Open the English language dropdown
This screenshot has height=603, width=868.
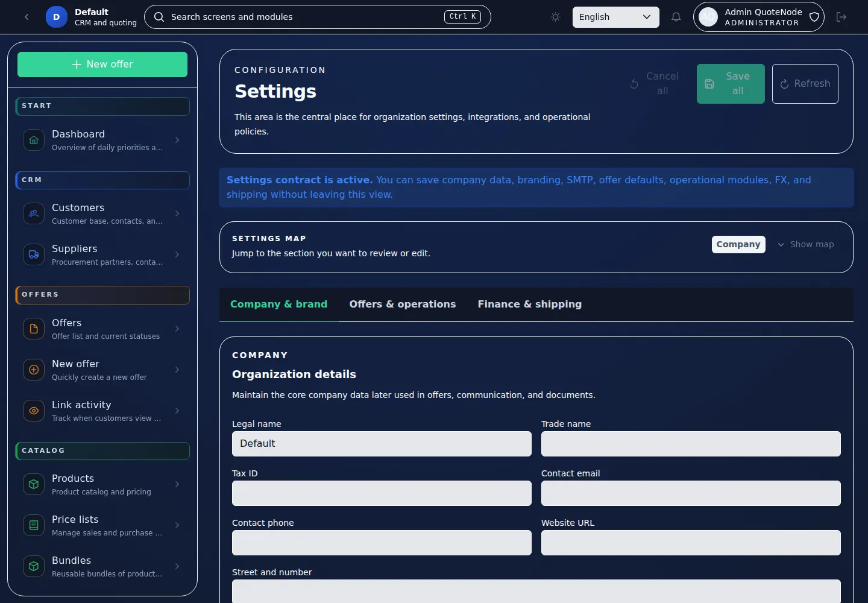click(x=615, y=17)
